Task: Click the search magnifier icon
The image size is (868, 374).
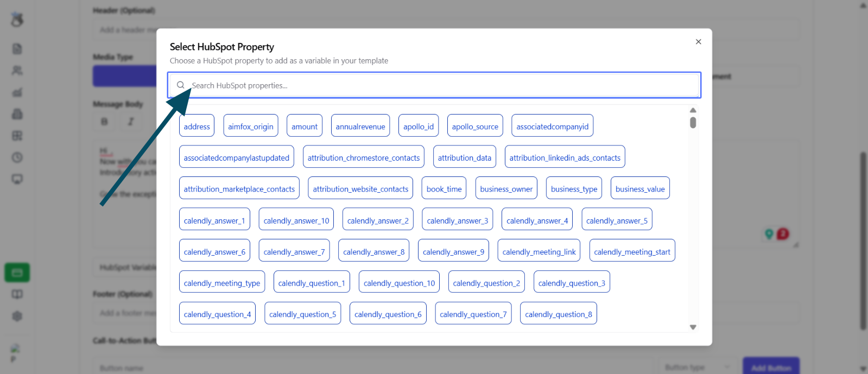Action: (181, 85)
